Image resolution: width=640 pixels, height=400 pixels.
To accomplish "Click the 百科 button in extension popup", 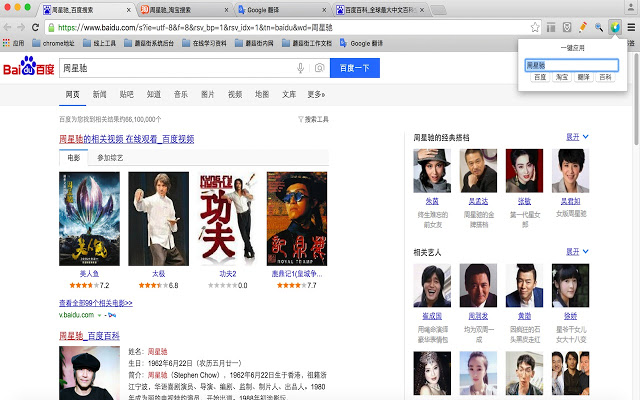I will 605,77.
